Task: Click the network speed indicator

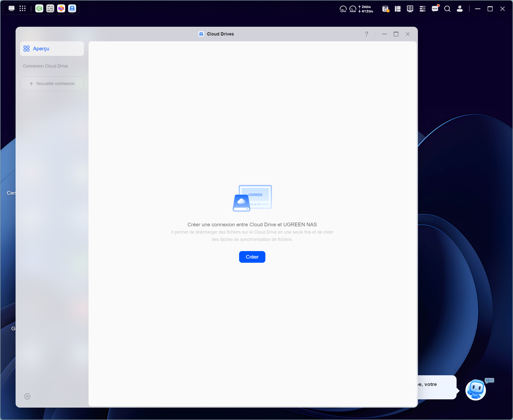Action: 366,9
